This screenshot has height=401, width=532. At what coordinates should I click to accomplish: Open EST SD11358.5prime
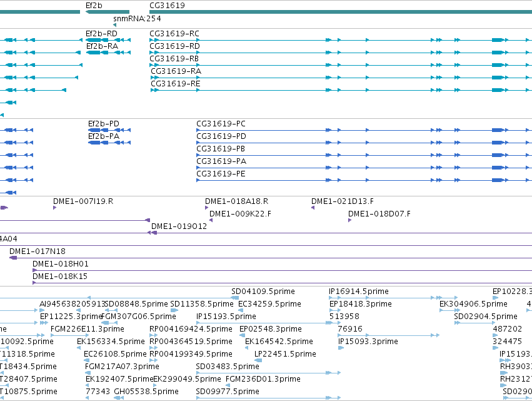click(202, 304)
